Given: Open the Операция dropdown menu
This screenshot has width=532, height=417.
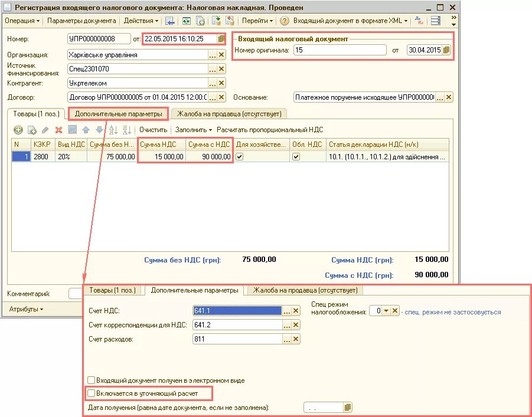Looking at the screenshot, I should pos(22,21).
